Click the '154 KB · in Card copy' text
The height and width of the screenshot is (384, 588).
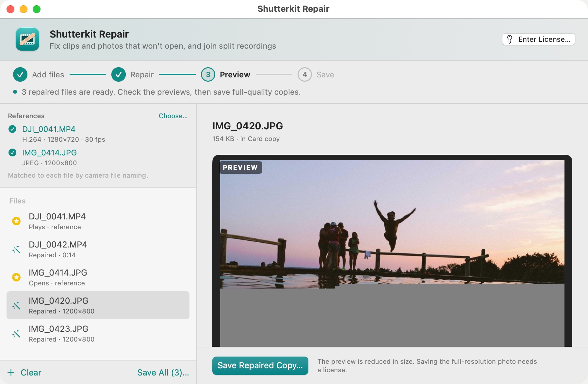pyautogui.click(x=246, y=139)
